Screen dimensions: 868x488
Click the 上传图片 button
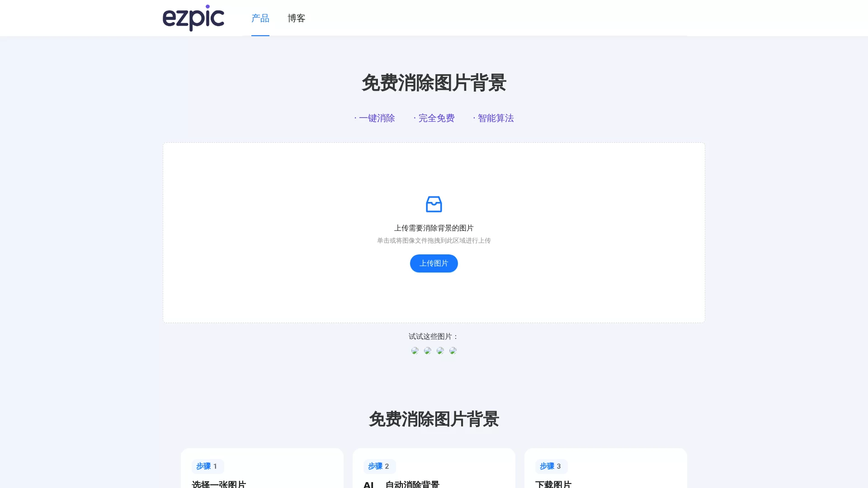click(x=434, y=263)
